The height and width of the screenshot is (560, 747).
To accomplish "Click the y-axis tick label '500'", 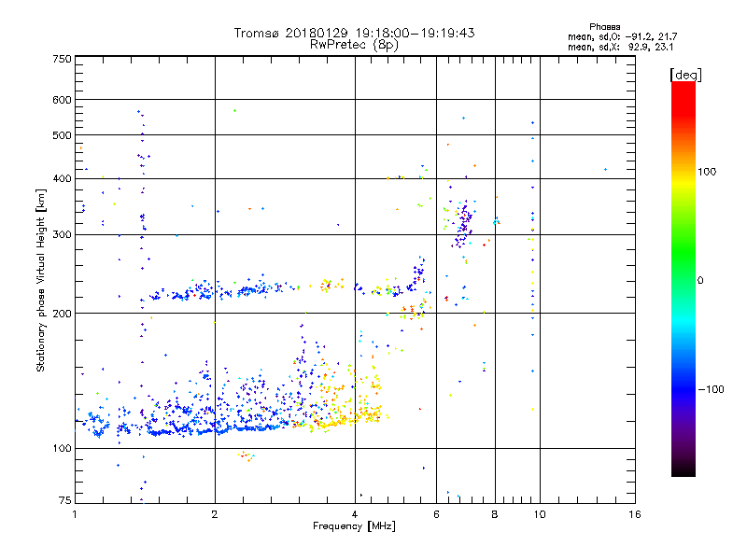I will [62, 135].
